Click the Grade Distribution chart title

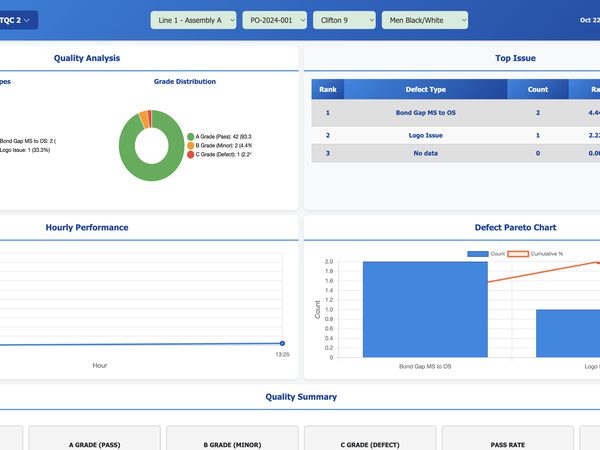(x=185, y=82)
